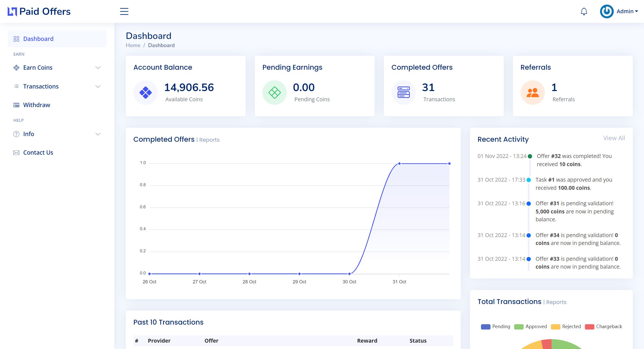This screenshot has height=349, width=644.
Task: Click the Admin avatar image
Action: click(x=606, y=11)
